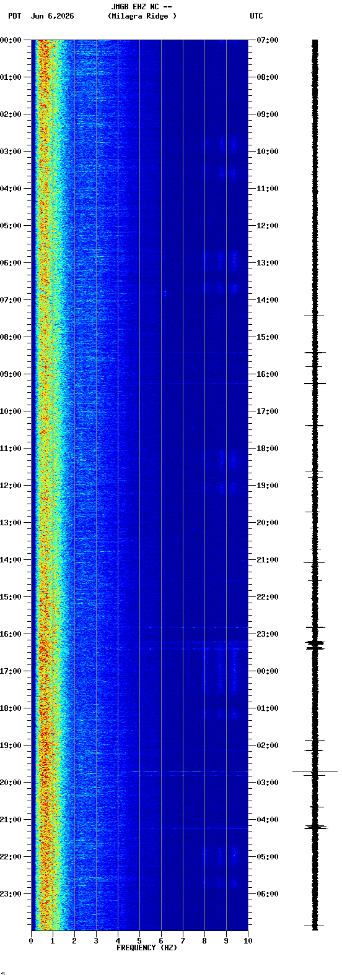This screenshot has height=980, width=342.
Task: Click the 'PDT' timezone label
Action: (14, 16)
